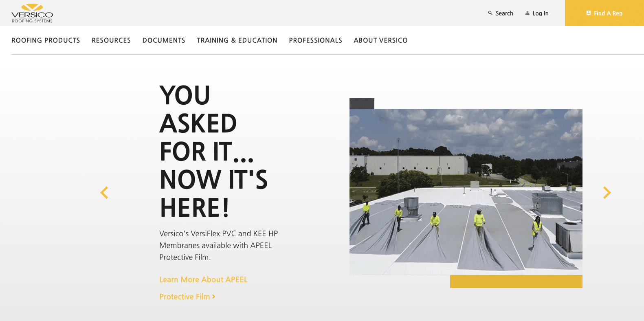Advance carousel with right arrow
Screen dimensions: 644x321
607,192
